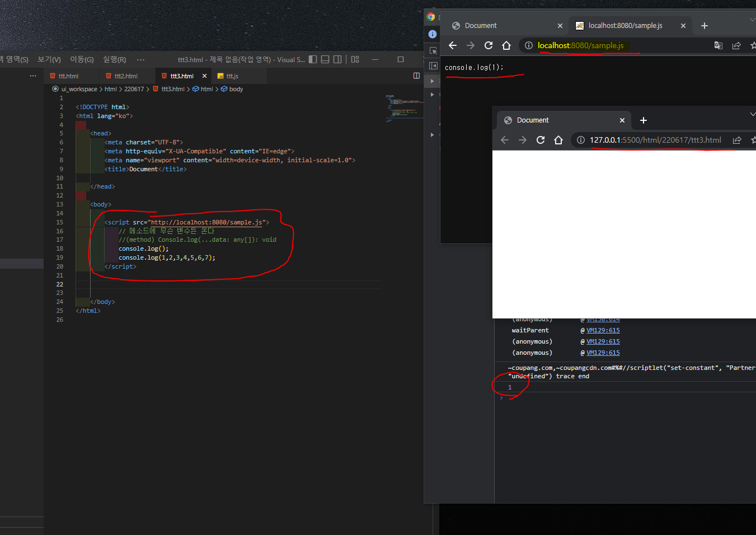Image resolution: width=756 pixels, height=535 pixels.
Task: Select element inspector icon in DevTools
Action: [x=433, y=50]
